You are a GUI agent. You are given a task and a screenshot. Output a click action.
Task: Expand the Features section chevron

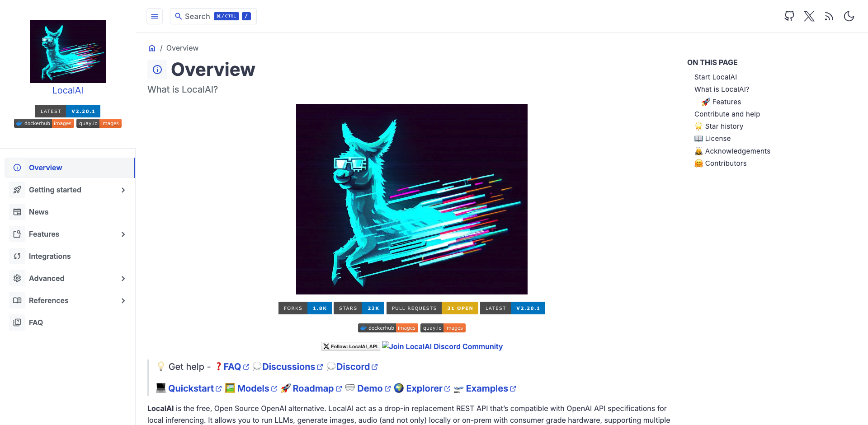(x=123, y=234)
